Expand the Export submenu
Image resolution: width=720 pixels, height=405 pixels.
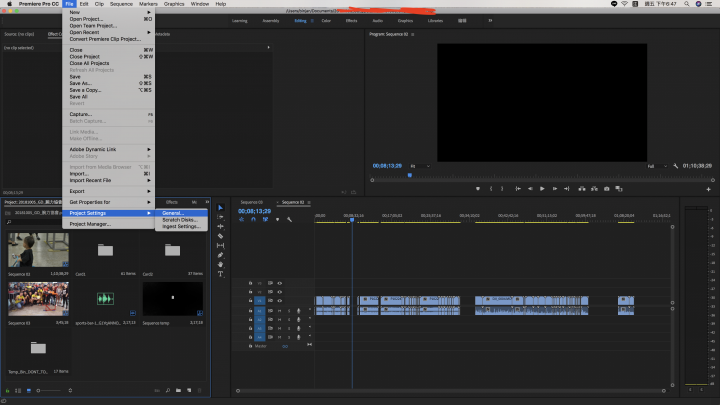[108, 191]
